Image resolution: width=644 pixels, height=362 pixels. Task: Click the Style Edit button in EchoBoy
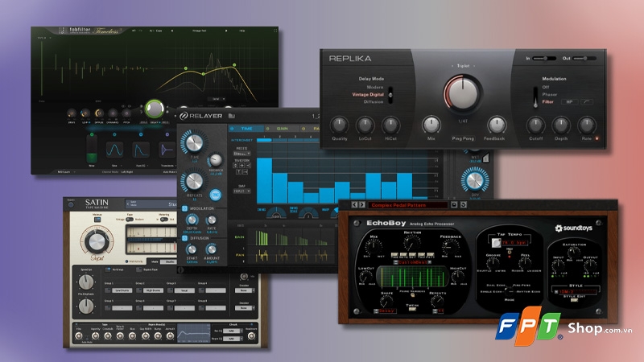[x=574, y=300]
